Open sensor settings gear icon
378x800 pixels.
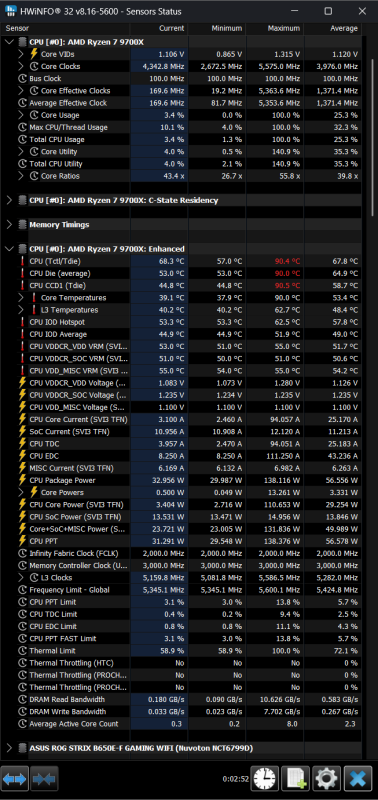tap(326, 779)
